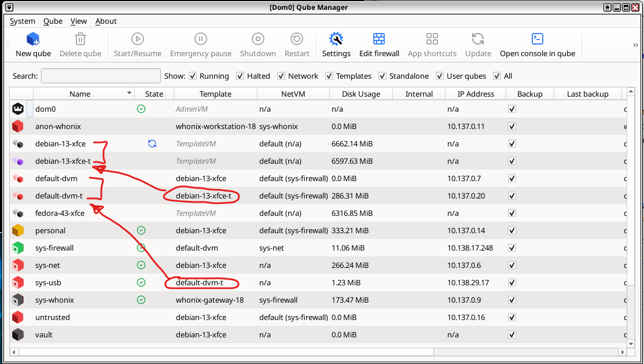Image resolution: width=644 pixels, height=364 pixels.
Task: Click the Emergency pause icon
Action: coord(200,39)
